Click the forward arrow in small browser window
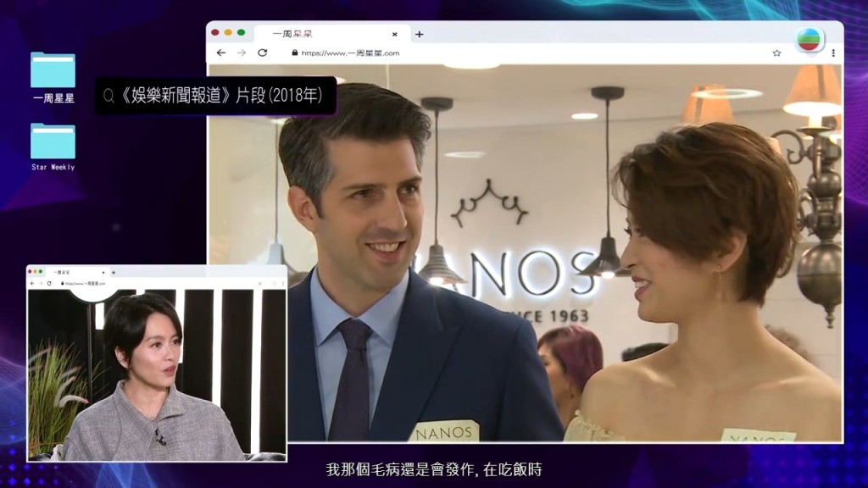The height and width of the screenshot is (488, 868). [41, 283]
